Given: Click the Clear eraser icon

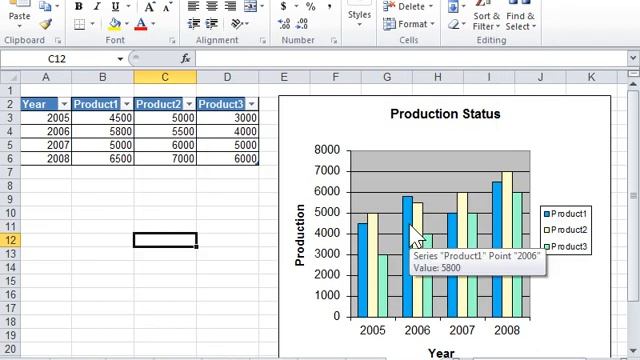Looking at the screenshot, I should [x=453, y=24].
